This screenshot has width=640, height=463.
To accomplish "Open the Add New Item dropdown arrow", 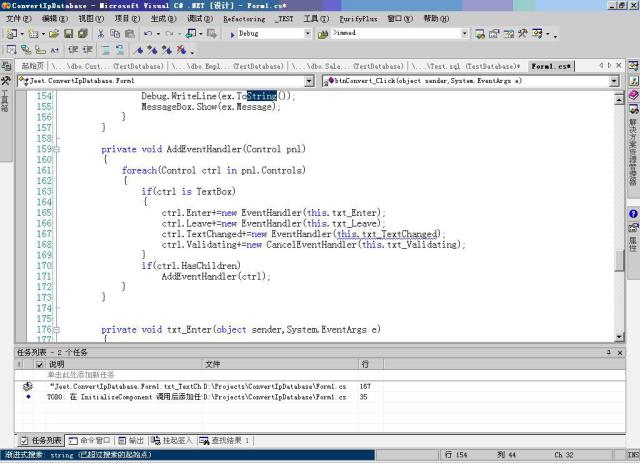I will tap(43, 34).
